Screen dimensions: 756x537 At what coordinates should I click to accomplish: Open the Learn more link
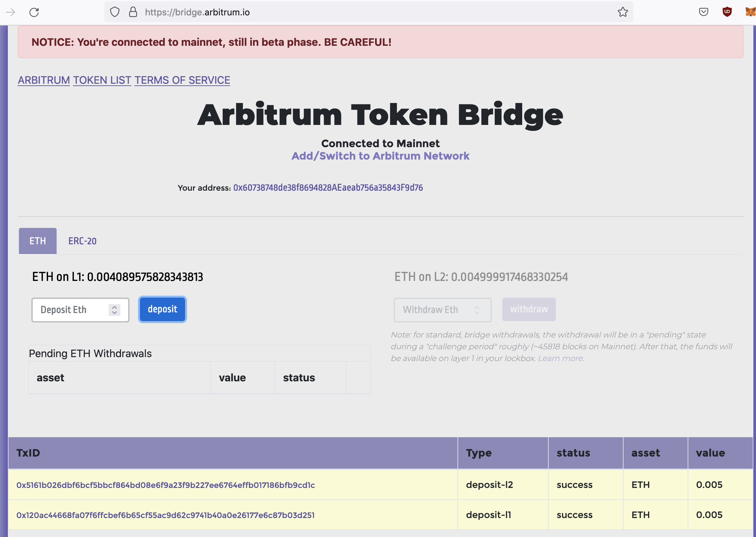(x=560, y=358)
